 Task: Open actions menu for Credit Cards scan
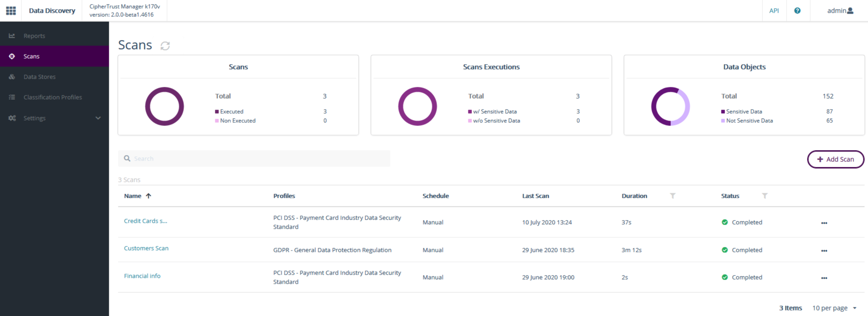[824, 223]
